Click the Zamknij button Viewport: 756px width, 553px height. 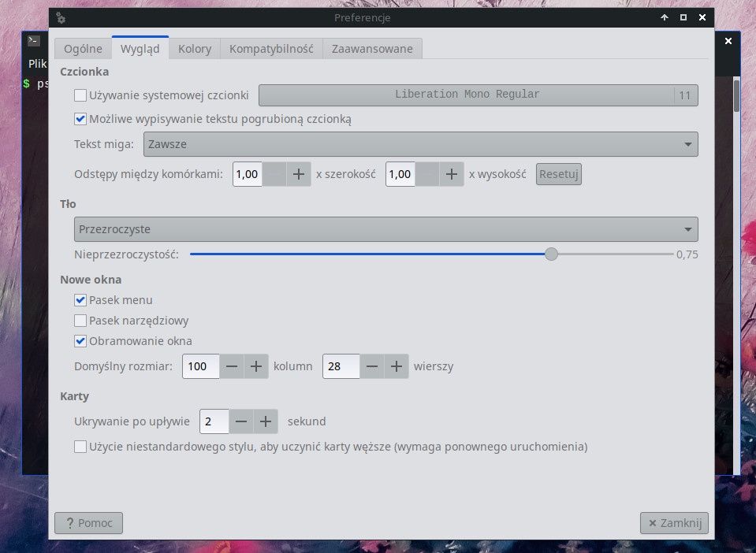click(674, 522)
